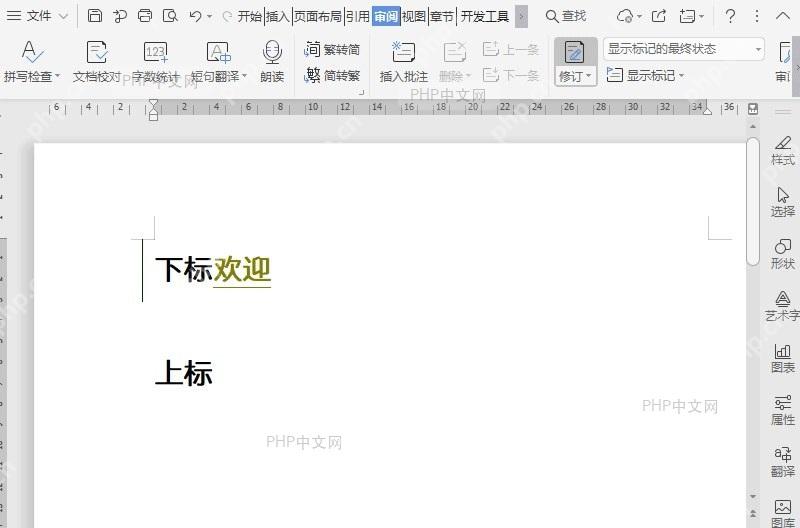Click the 下标 text in document
The image size is (800, 528).
[184, 270]
